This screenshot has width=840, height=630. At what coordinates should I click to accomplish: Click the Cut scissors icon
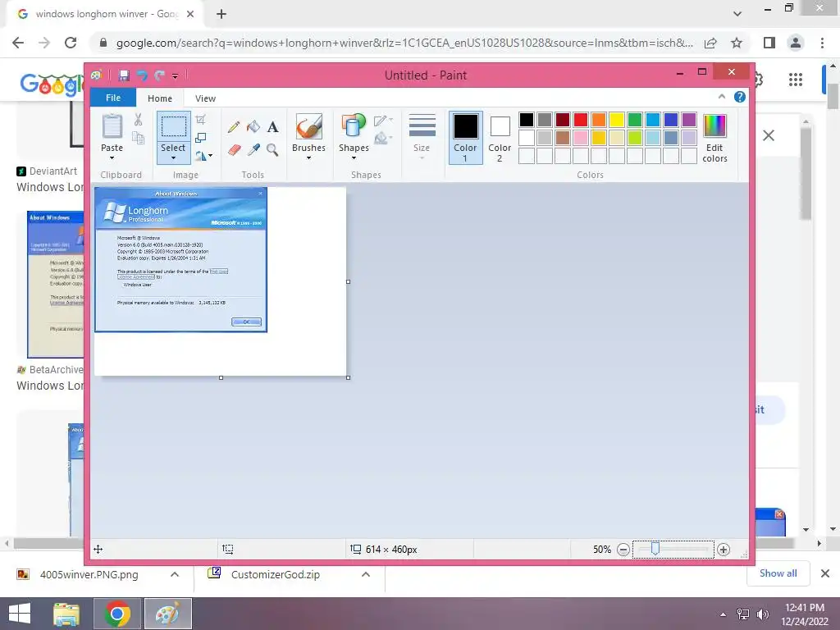pyautogui.click(x=138, y=120)
